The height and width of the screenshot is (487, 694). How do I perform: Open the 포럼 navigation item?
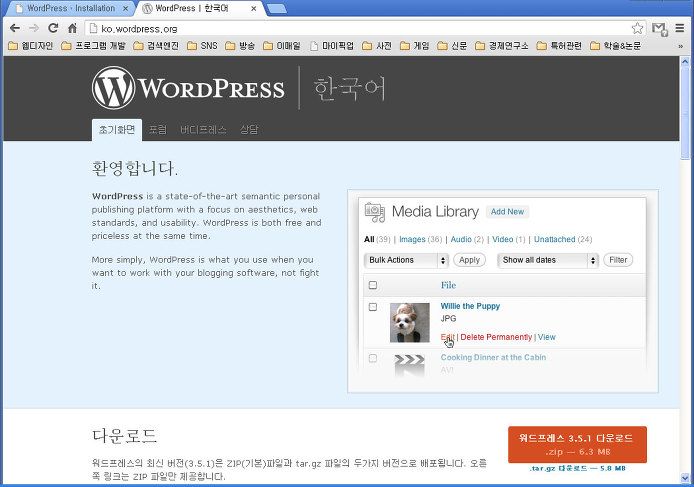tap(158, 130)
